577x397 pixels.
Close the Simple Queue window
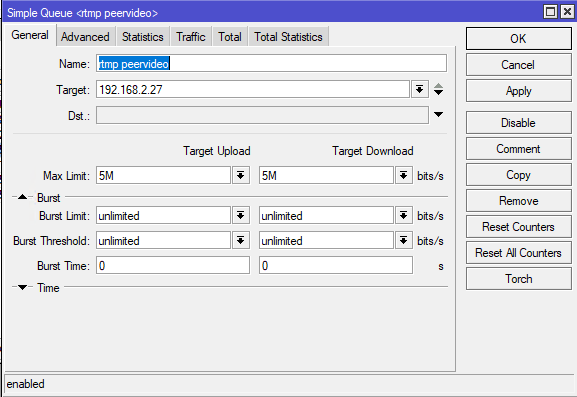567,12
